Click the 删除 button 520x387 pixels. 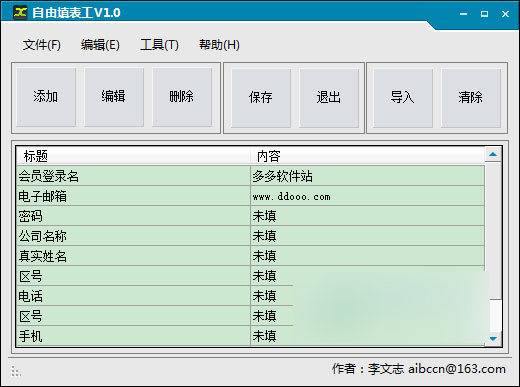(182, 97)
